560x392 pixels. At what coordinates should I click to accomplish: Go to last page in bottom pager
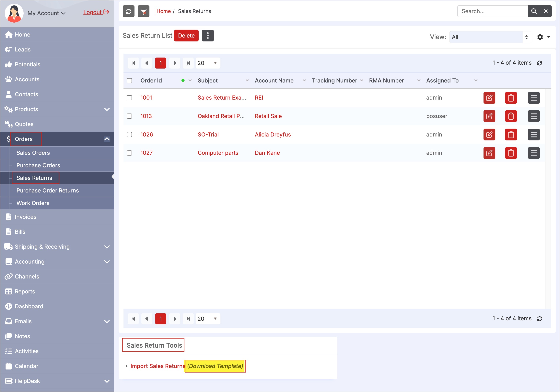pyautogui.click(x=188, y=319)
